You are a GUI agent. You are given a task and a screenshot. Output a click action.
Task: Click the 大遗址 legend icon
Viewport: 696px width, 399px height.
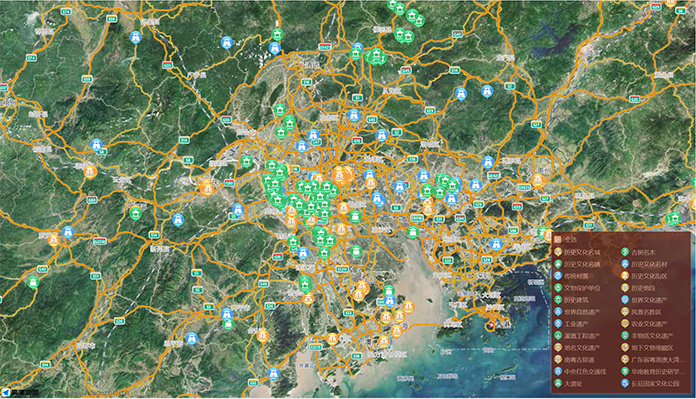tap(558, 383)
